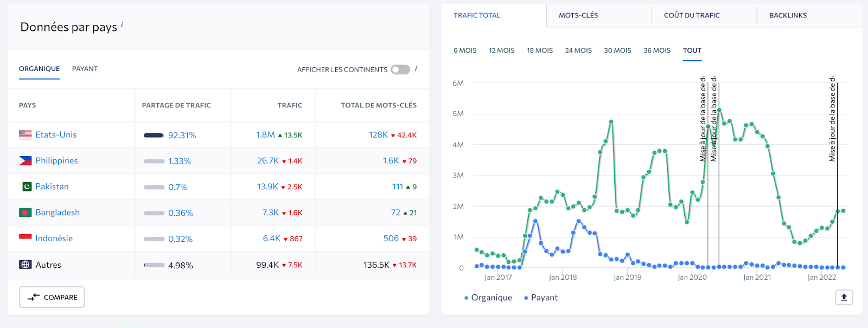Click the Jan 2018 label on chart axis
868x328 pixels.
click(x=563, y=277)
